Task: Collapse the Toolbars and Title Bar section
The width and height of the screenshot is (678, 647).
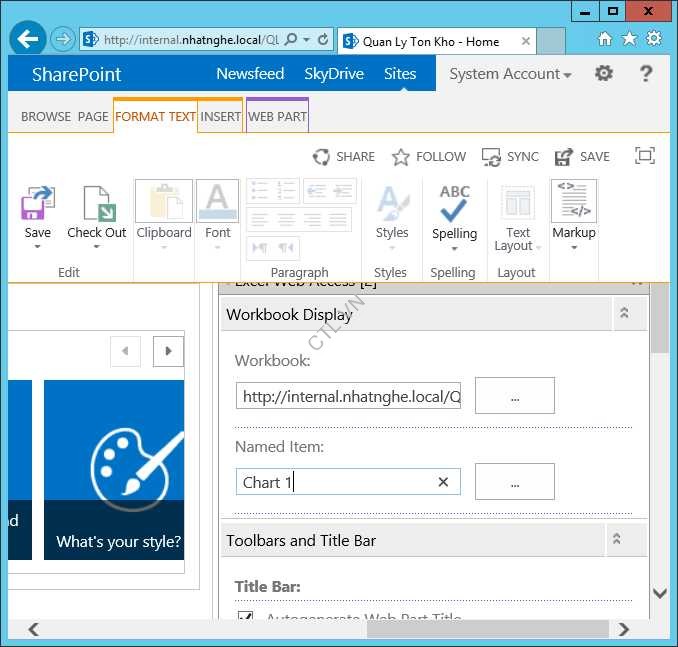Action: 617,540
